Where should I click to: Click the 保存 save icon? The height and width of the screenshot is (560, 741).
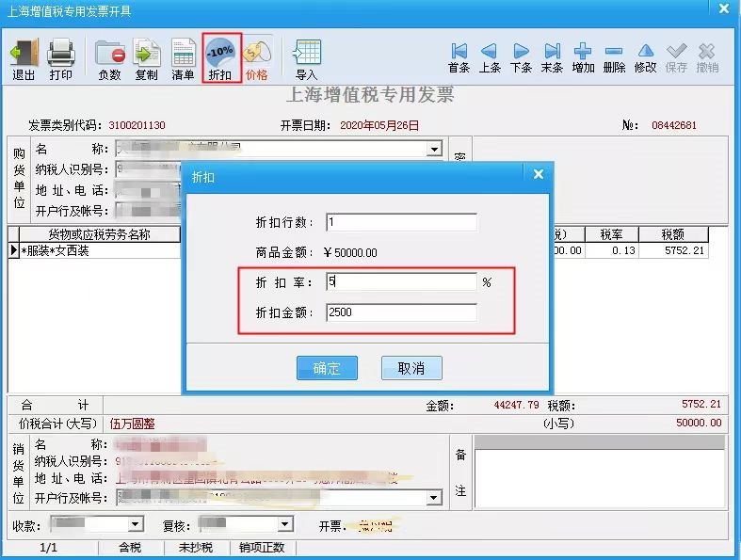pos(676,58)
